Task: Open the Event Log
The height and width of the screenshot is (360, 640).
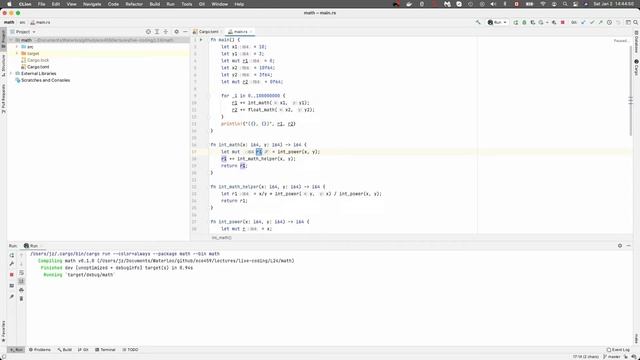Action: [x=618, y=350]
